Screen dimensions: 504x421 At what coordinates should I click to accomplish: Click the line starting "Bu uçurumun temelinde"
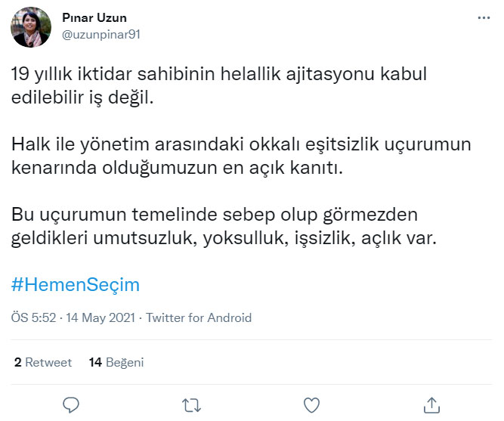pos(215,215)
